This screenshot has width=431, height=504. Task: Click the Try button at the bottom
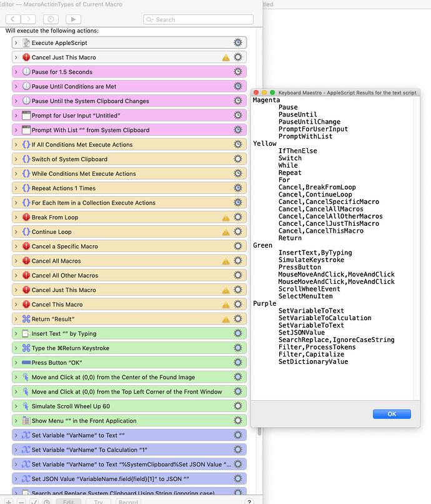98,501
